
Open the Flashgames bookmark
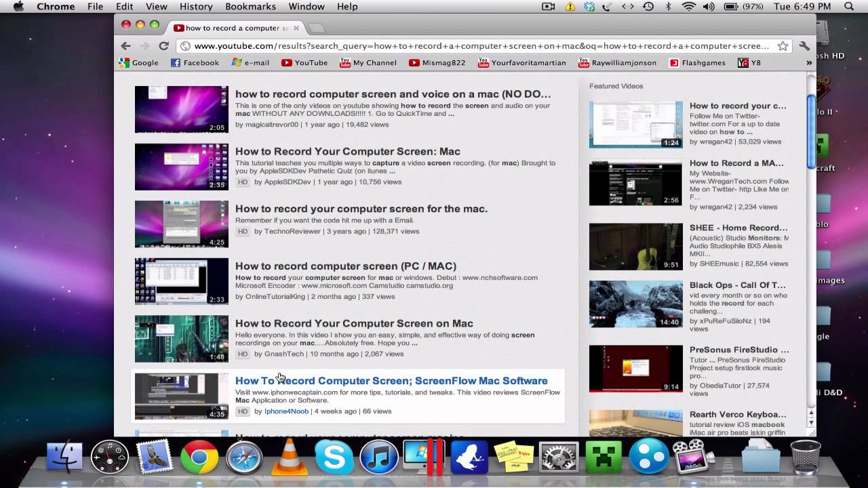[x=697, y=62]
